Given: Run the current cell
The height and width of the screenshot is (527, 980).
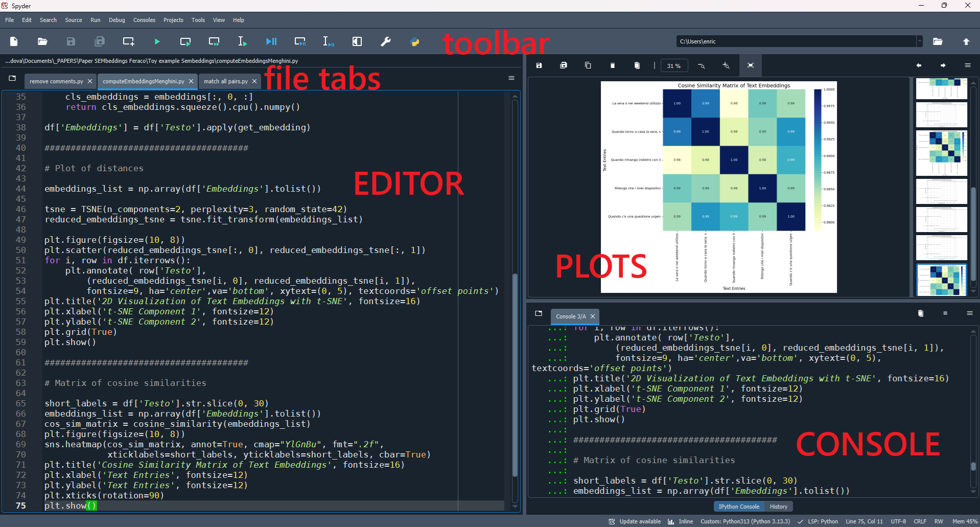Looking at the screenshot, I should [x=185, y=41].
